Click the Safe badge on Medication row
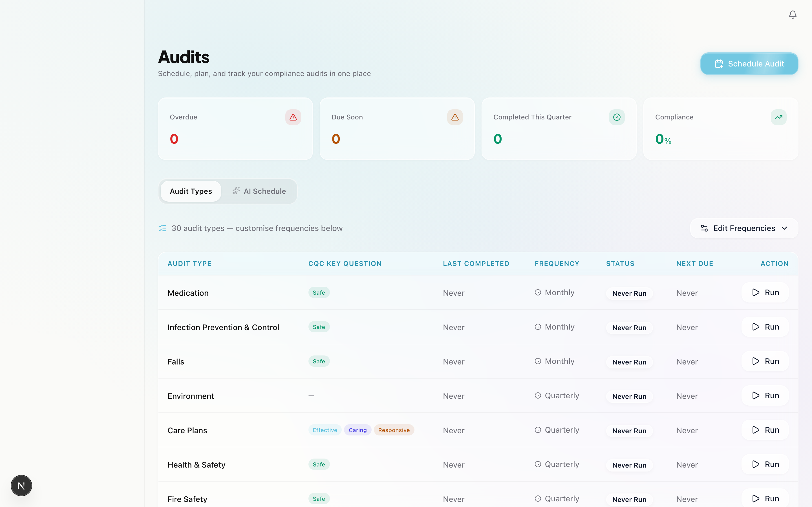 pos(319,292)
